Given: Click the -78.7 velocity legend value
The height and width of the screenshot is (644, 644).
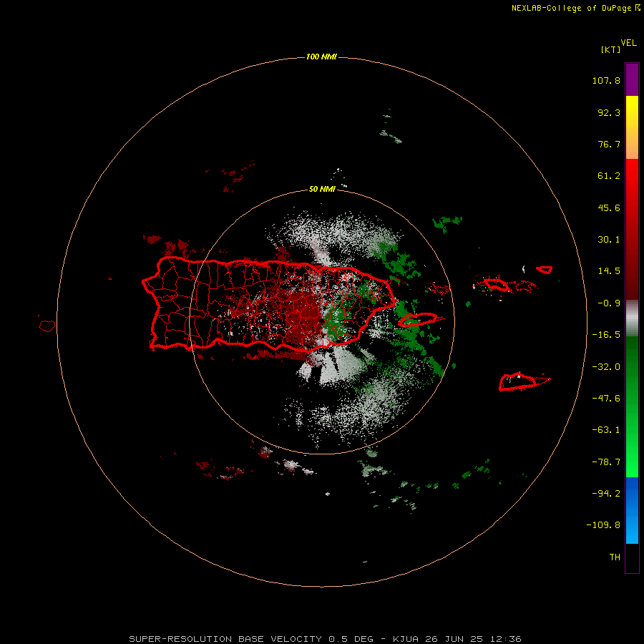Looking at the screenshot, I should pos(606,462).
